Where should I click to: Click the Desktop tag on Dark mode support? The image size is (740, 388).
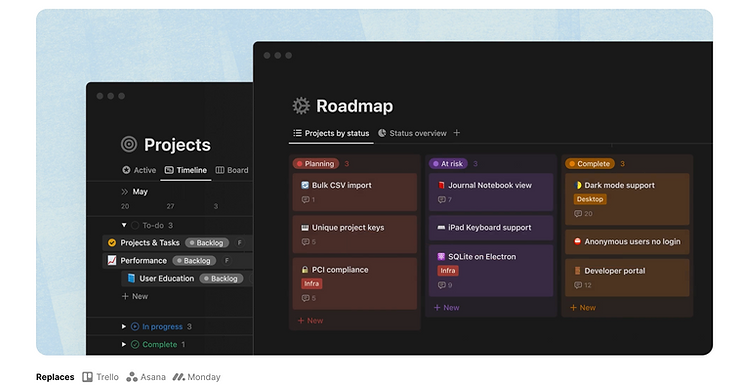click(590, 199)
